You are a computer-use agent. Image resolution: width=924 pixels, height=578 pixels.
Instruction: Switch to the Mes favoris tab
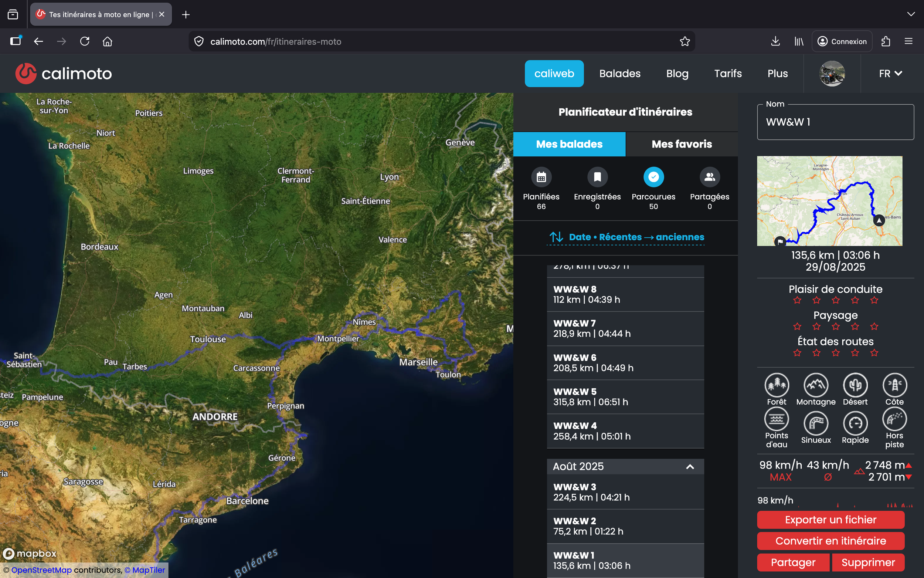(682, 144)
